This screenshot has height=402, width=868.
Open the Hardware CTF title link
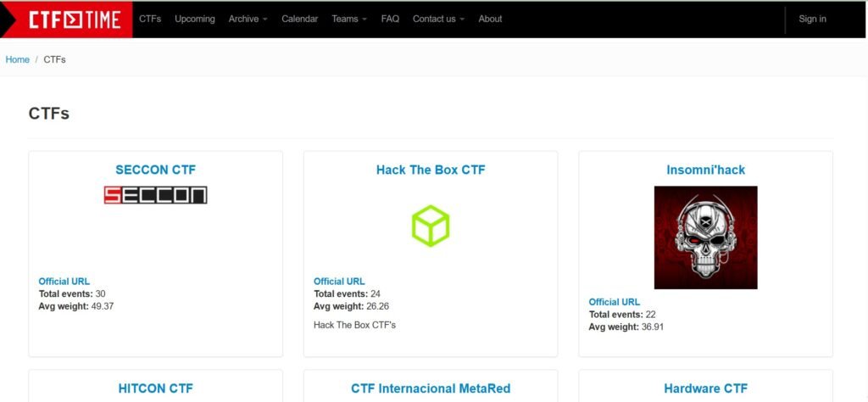click(x=706, y=388)
